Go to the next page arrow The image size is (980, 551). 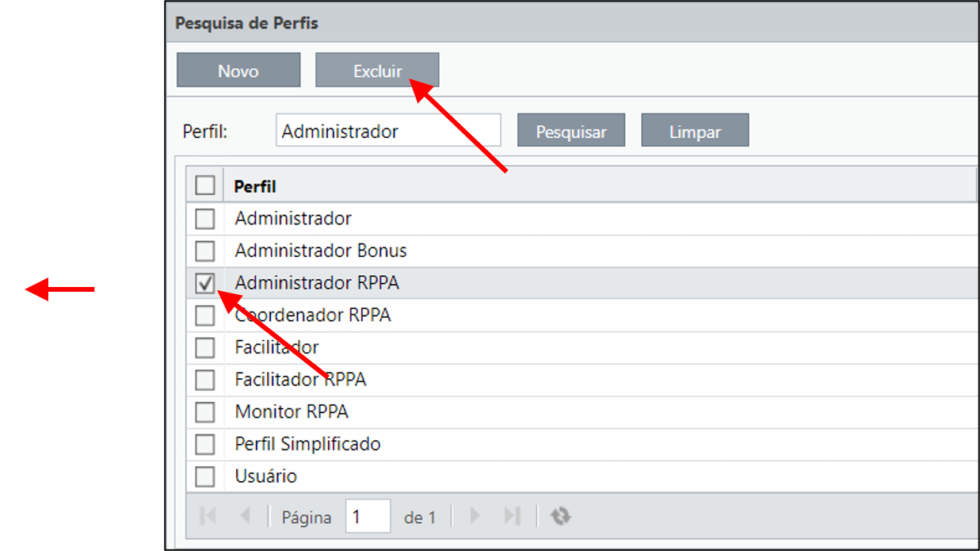click(475, 516)
